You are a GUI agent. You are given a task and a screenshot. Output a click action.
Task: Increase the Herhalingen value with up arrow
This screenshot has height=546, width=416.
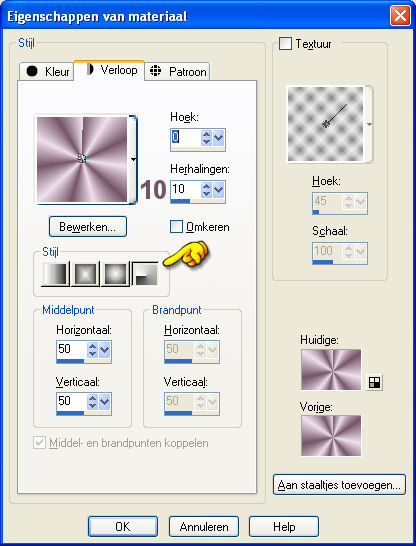[206, 186]
